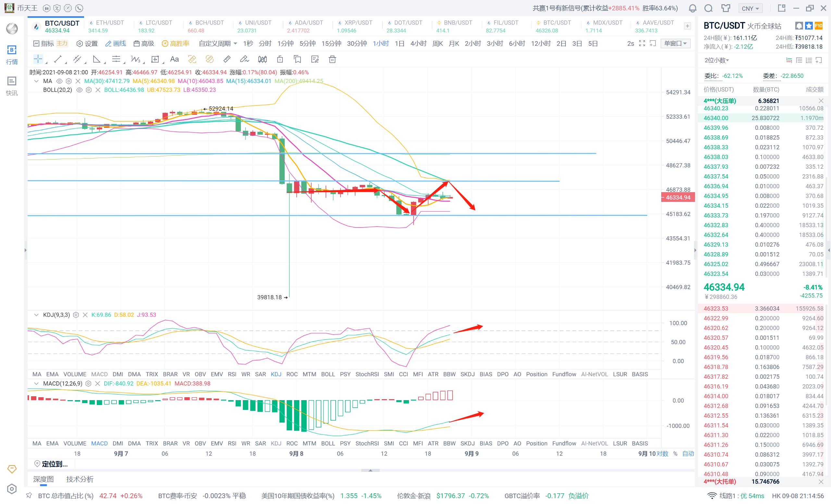Remove the KDJ(9,3,3) indicator
The width and height of the screenshot is (831, 504).
[85, 315]
